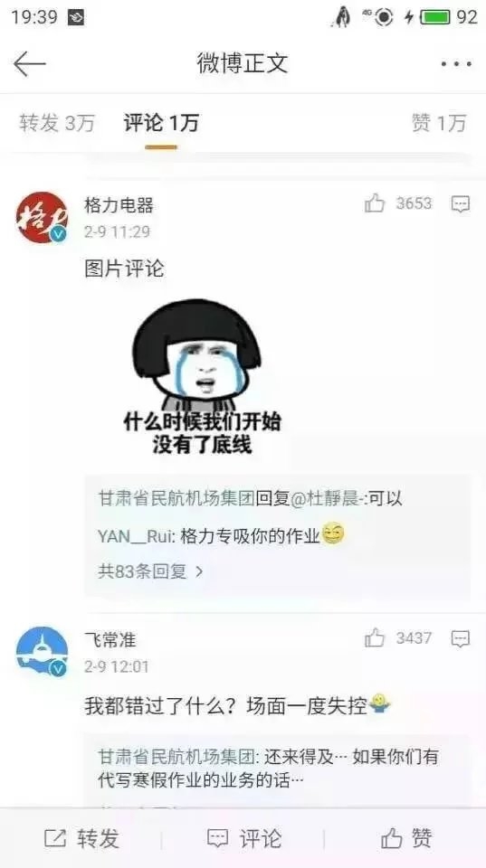Reply to 飞常准 comment via bubble icon
The height and width of the screenshot is (868, 486).
461,639
